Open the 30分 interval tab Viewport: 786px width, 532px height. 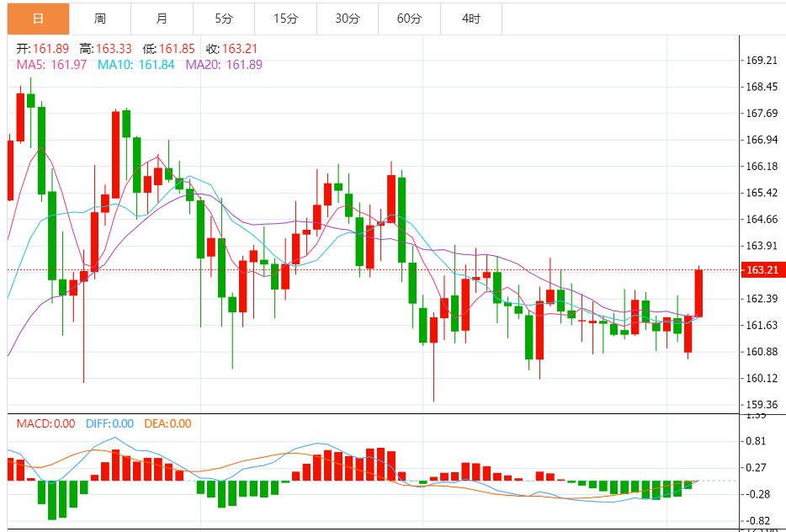[x=348, y=19]
